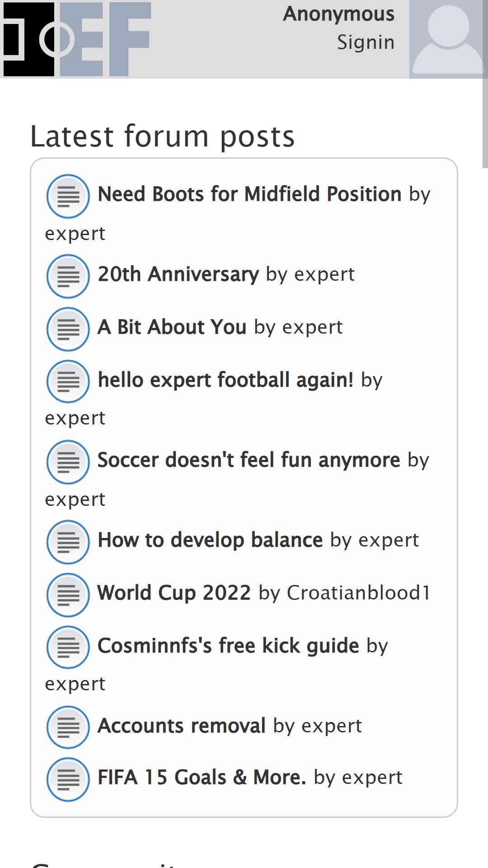The height and width of the screenshot is (868, 488).
Task: Open the World Cup 2022 post
Action: point(174,593)
